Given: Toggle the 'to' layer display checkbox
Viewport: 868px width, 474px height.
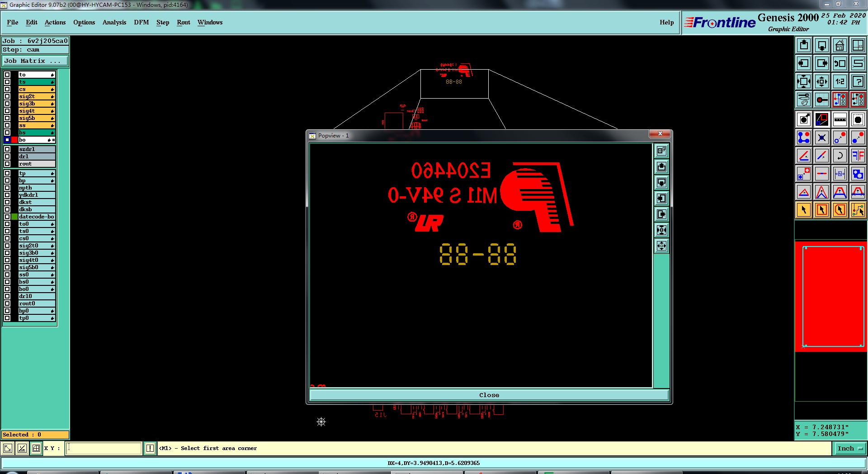Looking at the screenshot, I should 7,75.
